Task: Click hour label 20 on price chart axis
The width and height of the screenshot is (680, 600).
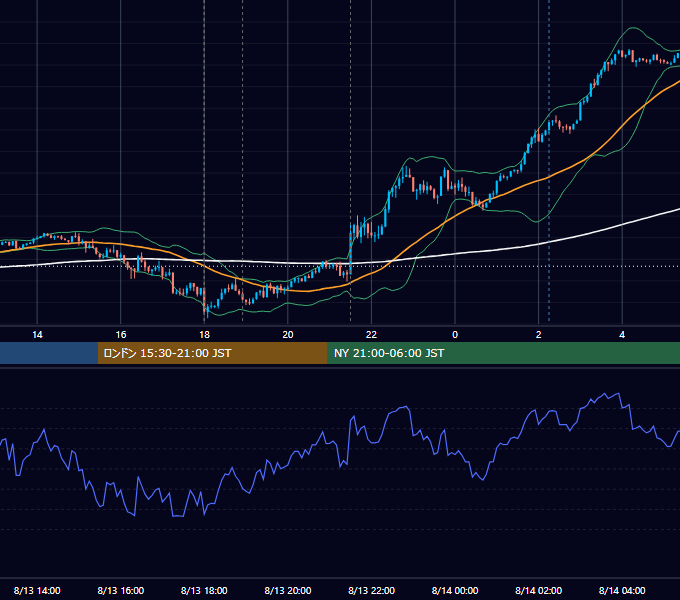Action: point(288,335)
